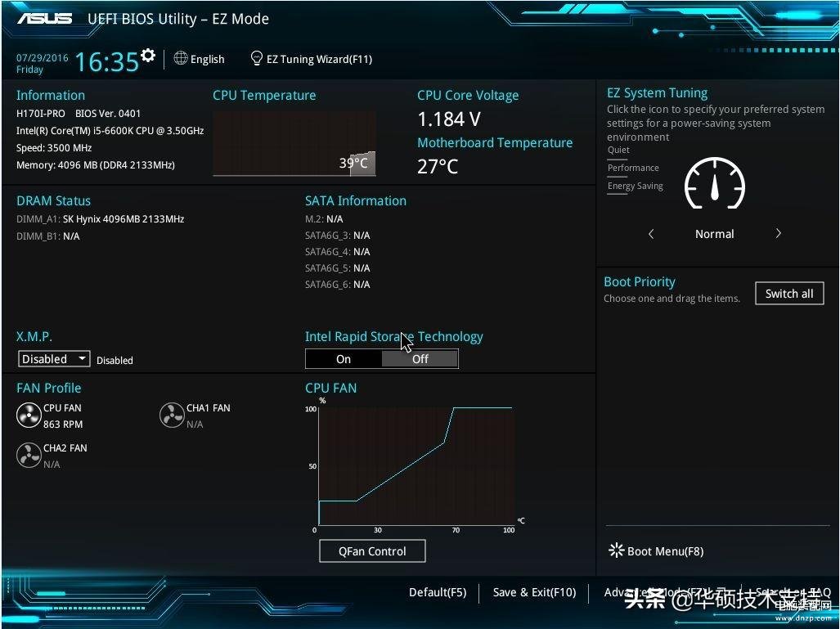Image resolution: width=840 pixels, height=629 pixels.
Task: Open Boot Menu(F8)
Action: (656, 550)
